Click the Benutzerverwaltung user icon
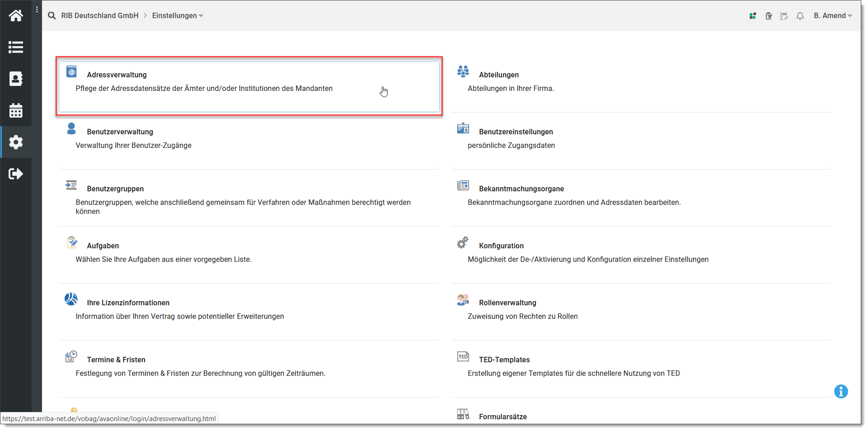The height and width of the screenshot is (431, 868). point(71,128)
